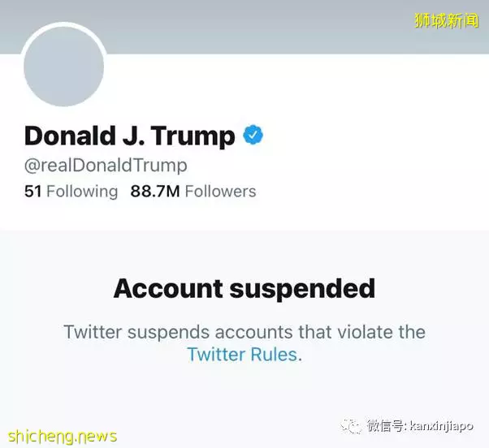This screenshot has width=489, height=448.
Task: Select the @realDonaldTrump handle text
Action: point(106,166)
